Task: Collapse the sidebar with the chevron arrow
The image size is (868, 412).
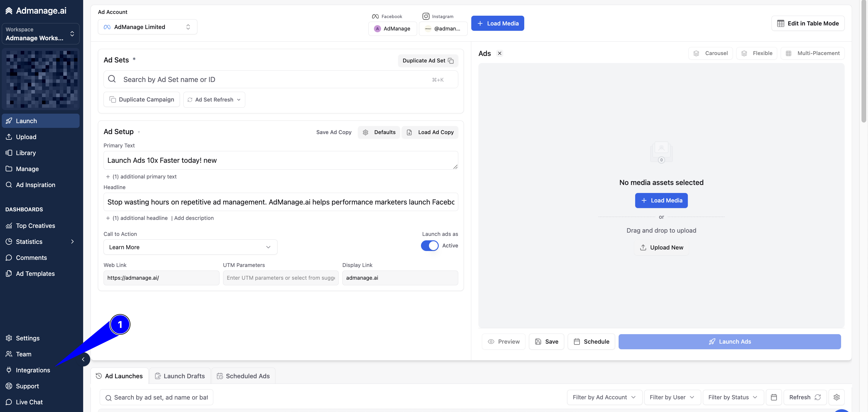Action: (83, 359)
